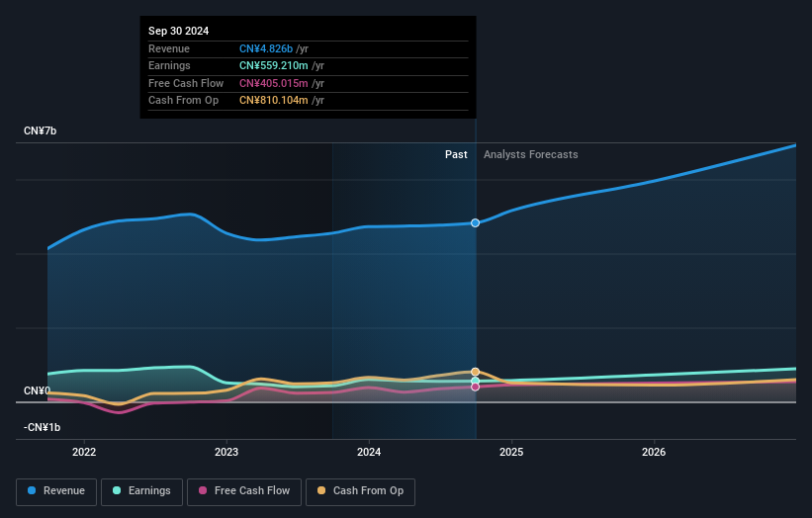Viewport: 812px width, 518px height.
Task: Click the CN¥559.210m earnings value
Action: click(x=273, y=65)
